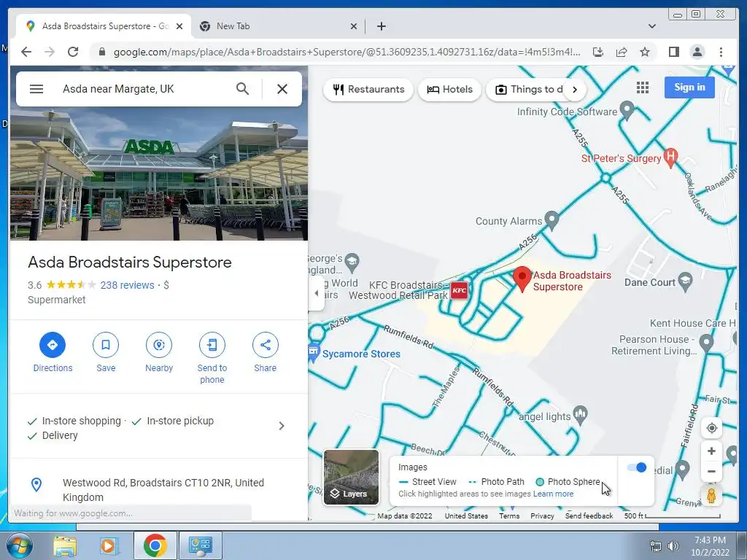The image size is (747, 560).
Task: Open the tab search dropdown arrow
Action: tap(651, 26)
